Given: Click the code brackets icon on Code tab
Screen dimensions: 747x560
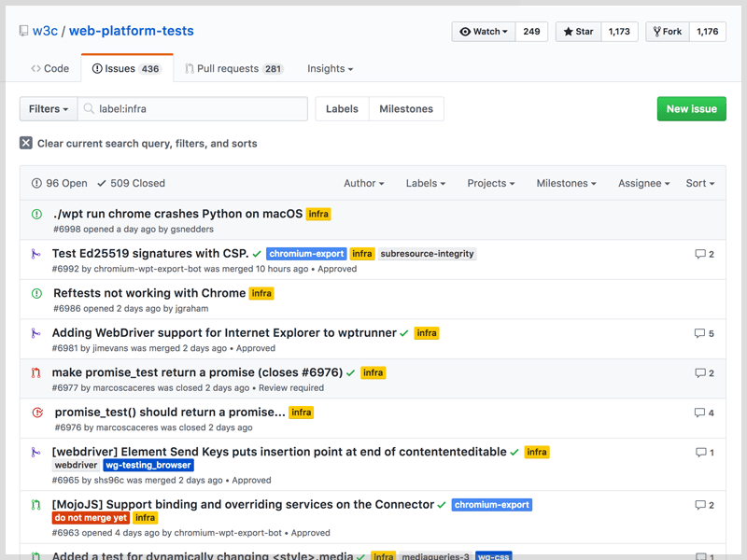Looking at the screenshot, I should point(35,68).
